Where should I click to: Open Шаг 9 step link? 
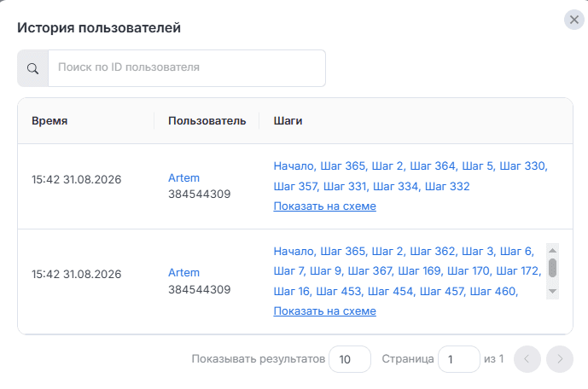(325, 270)
